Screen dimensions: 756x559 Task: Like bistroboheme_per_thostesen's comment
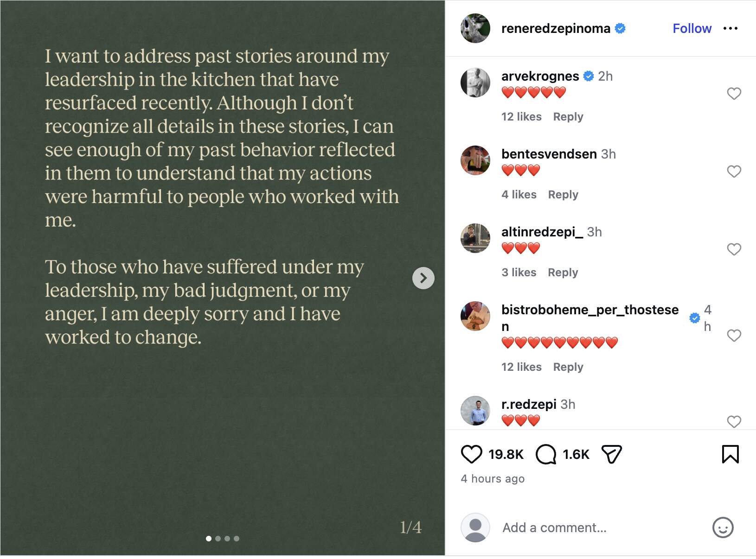click(x=734, y=336)
